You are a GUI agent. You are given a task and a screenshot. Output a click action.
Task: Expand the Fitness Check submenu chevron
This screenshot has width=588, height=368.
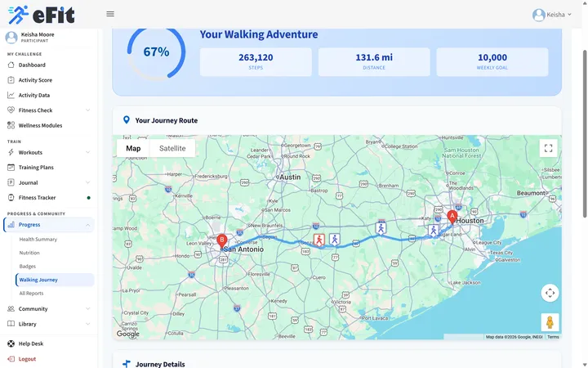(87, 110)
